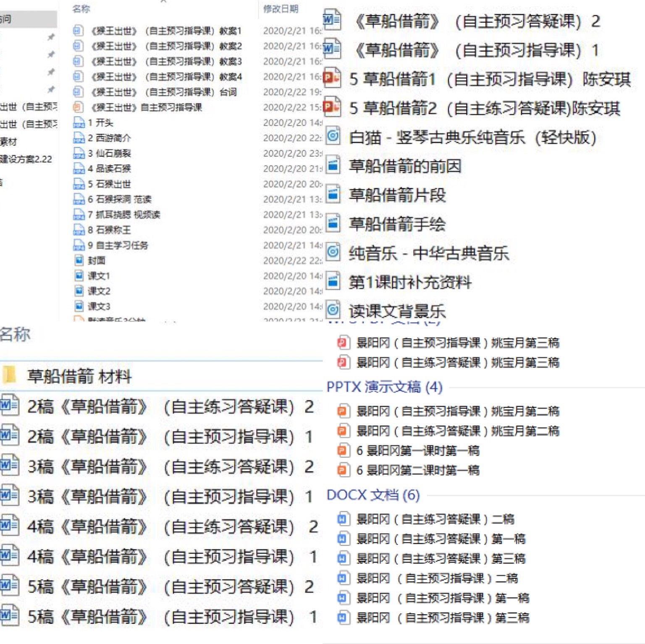Click the MP4 icon beside 5 石猴出世

point(79,184)
